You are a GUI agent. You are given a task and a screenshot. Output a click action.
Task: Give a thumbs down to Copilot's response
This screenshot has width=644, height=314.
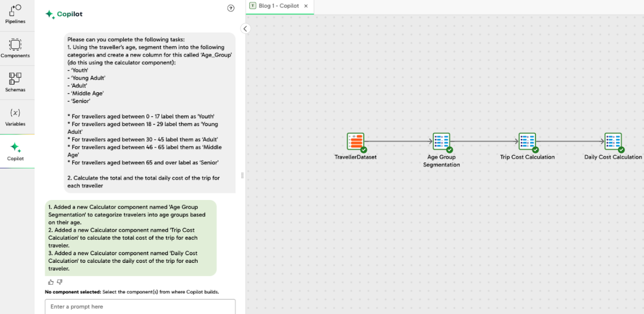(59, 282)
